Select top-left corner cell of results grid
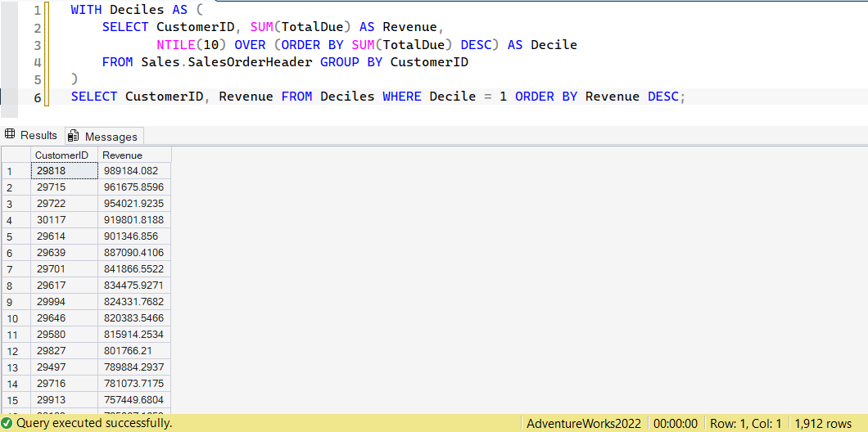868x432 pixels. [x=16, y=155]
